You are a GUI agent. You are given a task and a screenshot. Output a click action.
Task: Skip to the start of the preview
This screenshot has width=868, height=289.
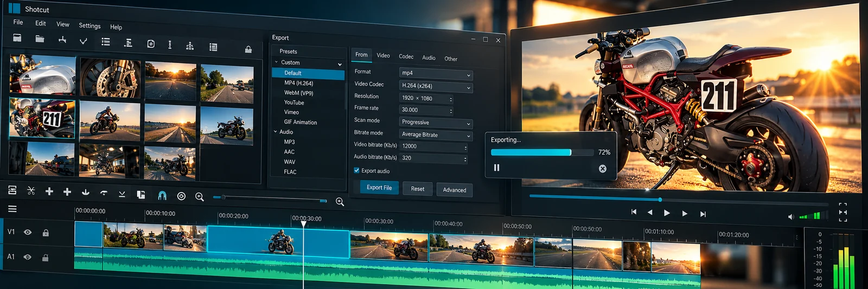pos(634,212)
